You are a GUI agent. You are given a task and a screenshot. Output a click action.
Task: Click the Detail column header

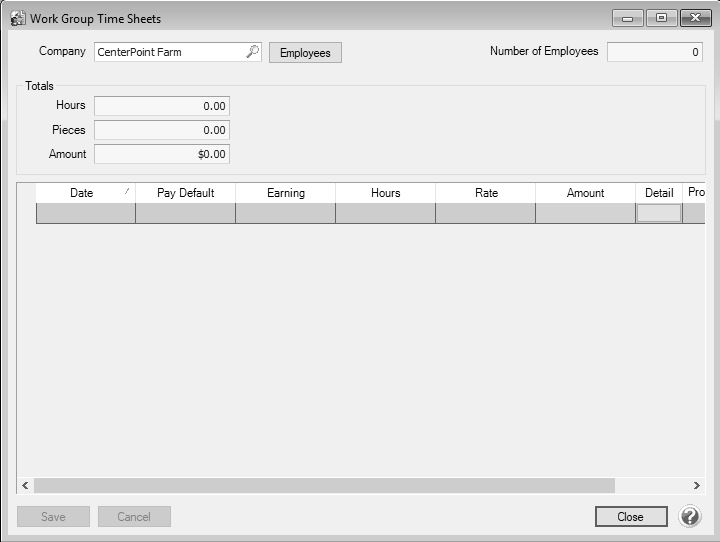point(659,193)
